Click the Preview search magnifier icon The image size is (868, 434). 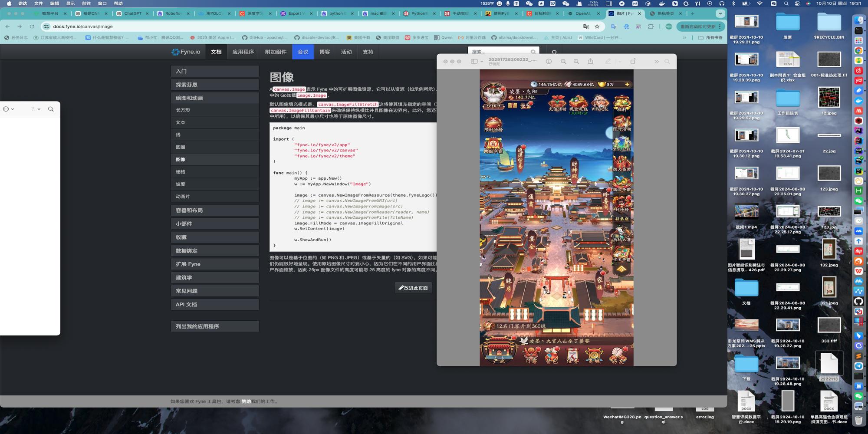coord(667,62)
